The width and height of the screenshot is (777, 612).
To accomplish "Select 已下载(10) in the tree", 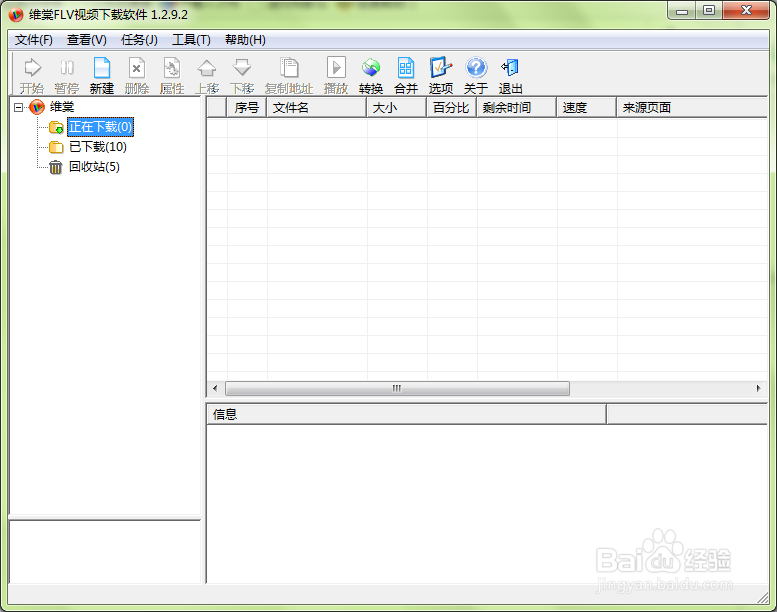I will point(98,147).
